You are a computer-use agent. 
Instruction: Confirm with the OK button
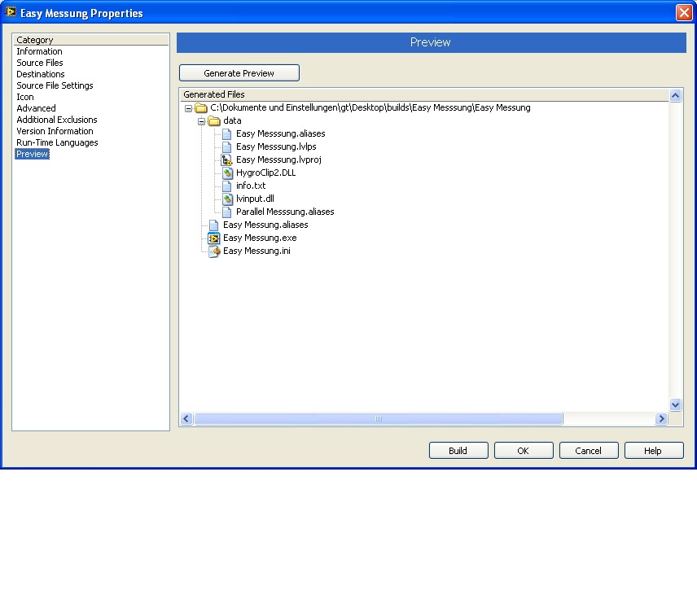pos(524,450)
